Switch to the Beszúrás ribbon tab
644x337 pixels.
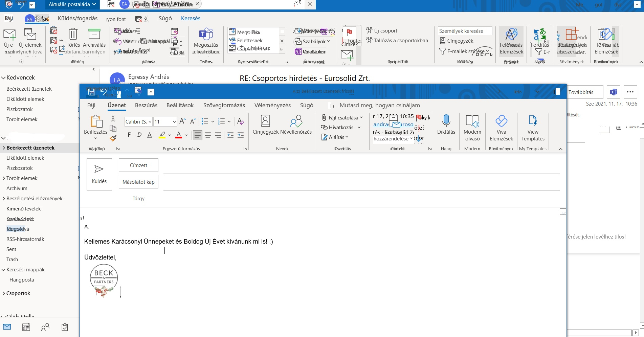(x=146, y=105)
